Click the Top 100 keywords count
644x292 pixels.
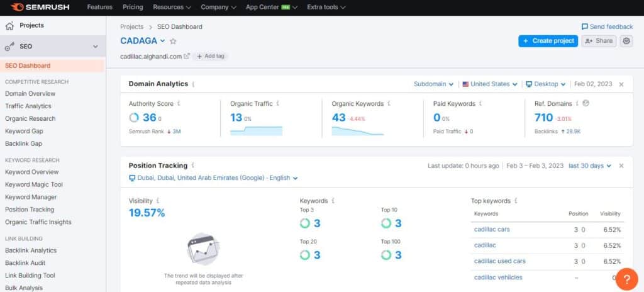pos(397,255)
